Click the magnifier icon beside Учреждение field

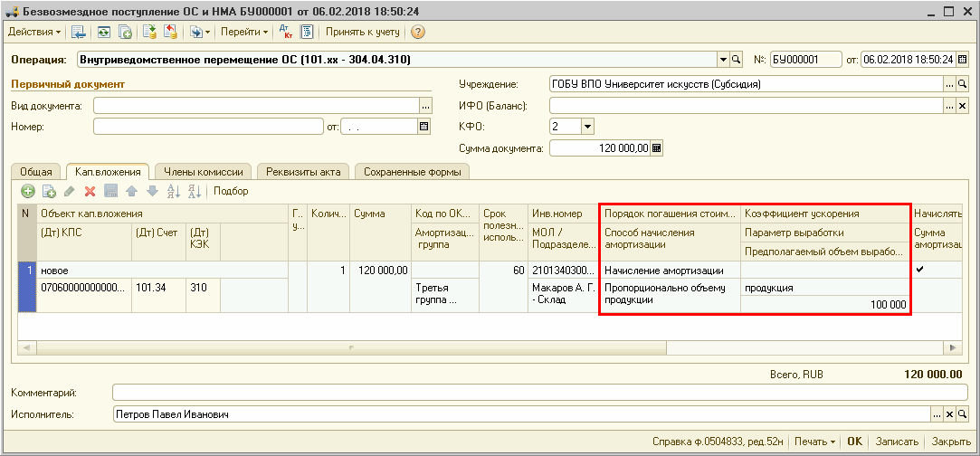[963, 84]
